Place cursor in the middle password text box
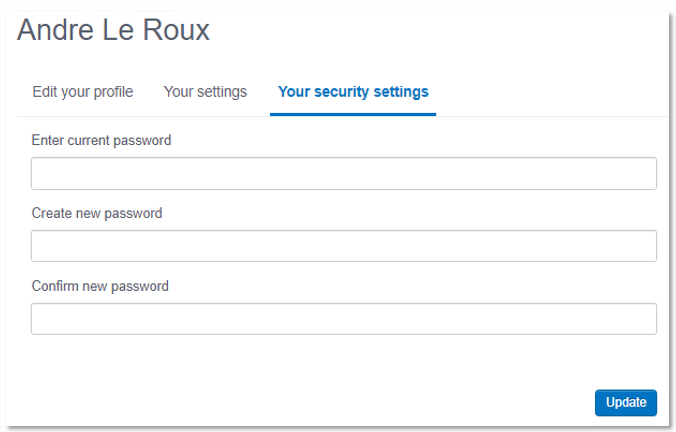The image size is (676, 432). pyautogui.click(x=344, y=246)
